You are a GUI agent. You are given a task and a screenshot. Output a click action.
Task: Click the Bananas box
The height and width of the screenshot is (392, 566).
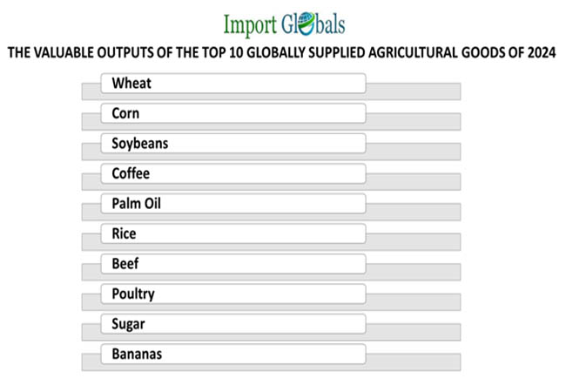click(x=232, y=354)
